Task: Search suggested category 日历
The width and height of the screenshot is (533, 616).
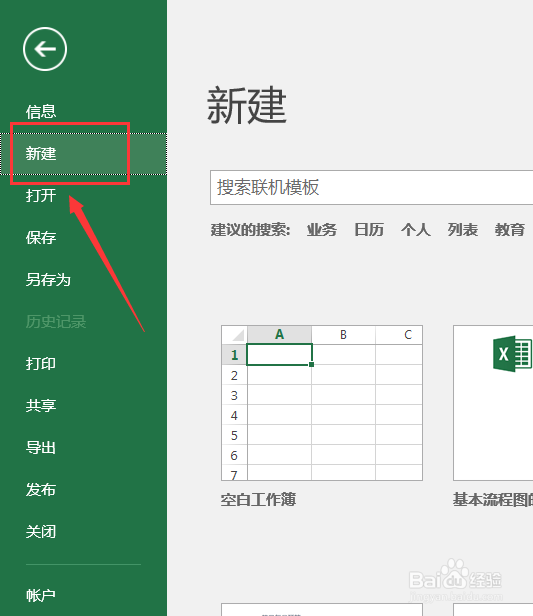Action: point(369,230)
